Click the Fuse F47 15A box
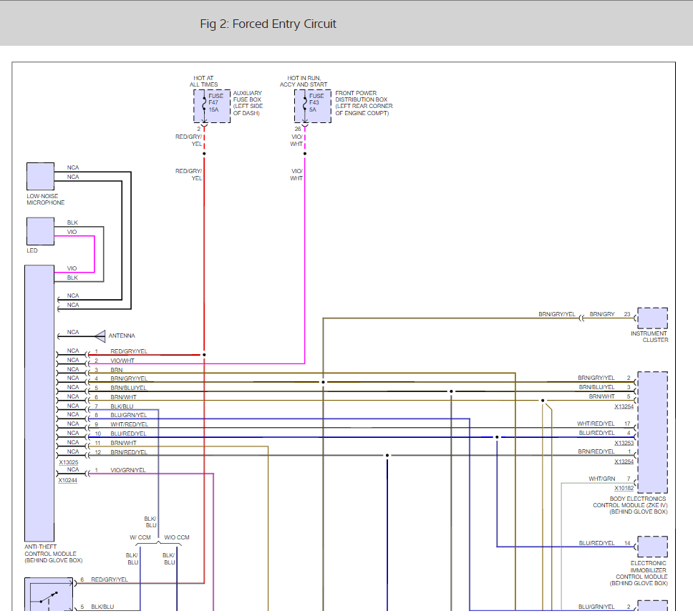The width and height of the screenshot is (693, 616). click(211, 106)
